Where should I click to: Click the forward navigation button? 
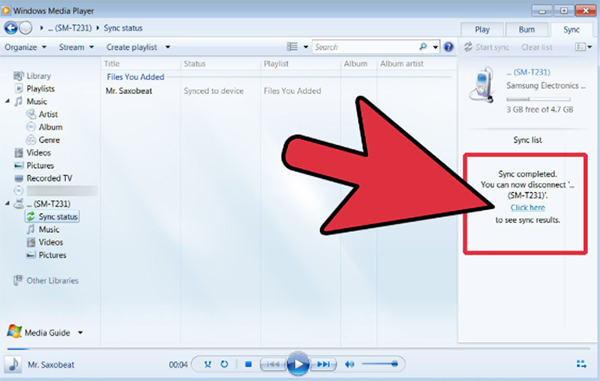[25, 28]
